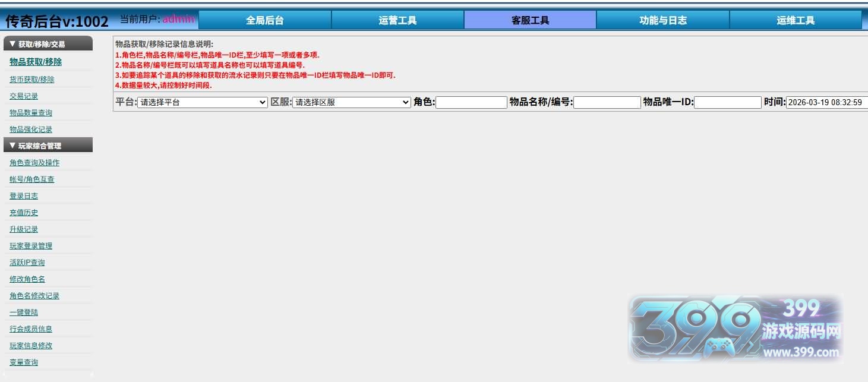Open the 全局后台 top tab
Image resolution: width=868 pixels, height=382 pixels.
265,20
